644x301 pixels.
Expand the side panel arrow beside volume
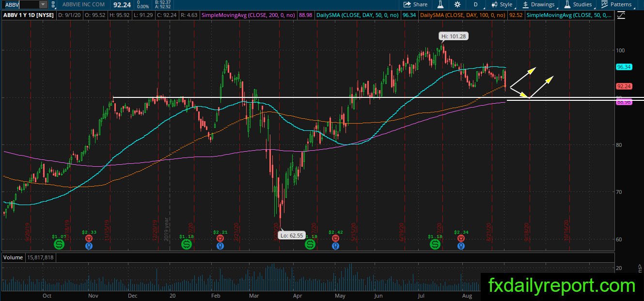(640, 267)
